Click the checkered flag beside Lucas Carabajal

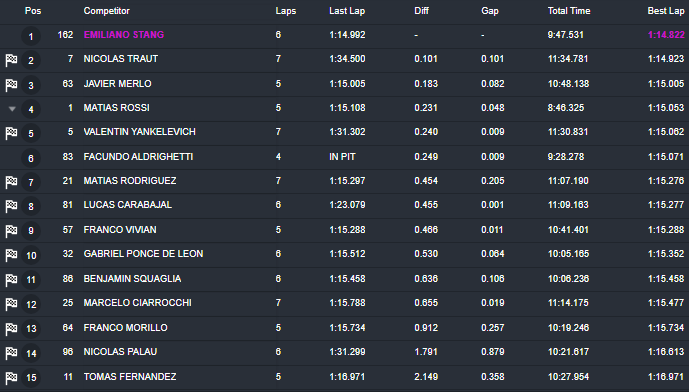(x=11, y=206)
